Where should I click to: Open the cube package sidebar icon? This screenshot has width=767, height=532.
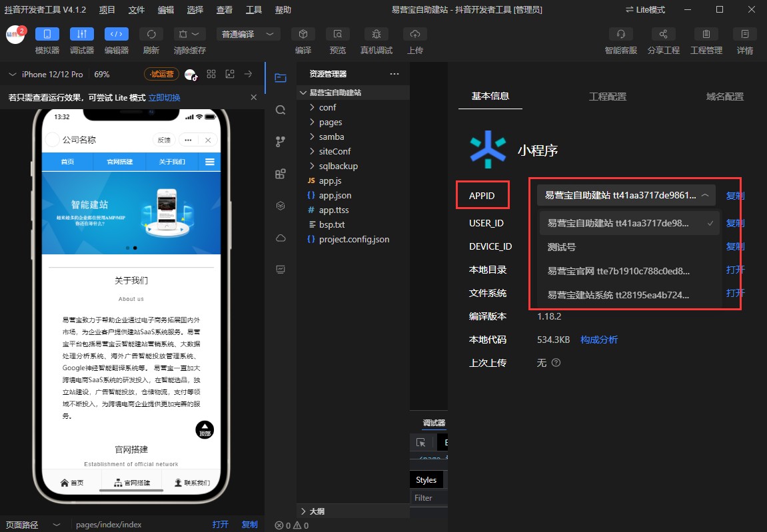[x=281, y=206]
